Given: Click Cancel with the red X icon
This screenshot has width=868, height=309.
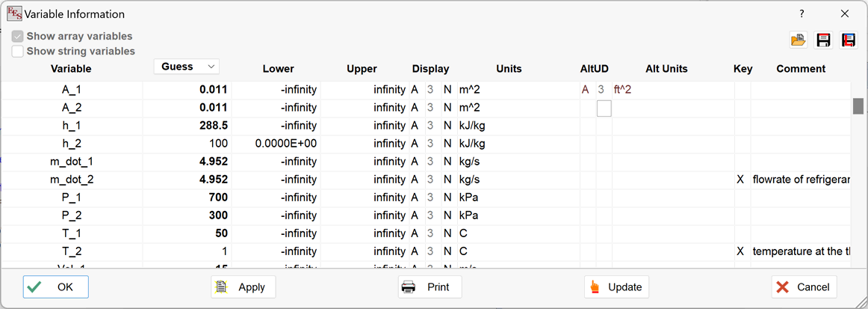Looking at the screenshot, I should click(x=804, y=287).
